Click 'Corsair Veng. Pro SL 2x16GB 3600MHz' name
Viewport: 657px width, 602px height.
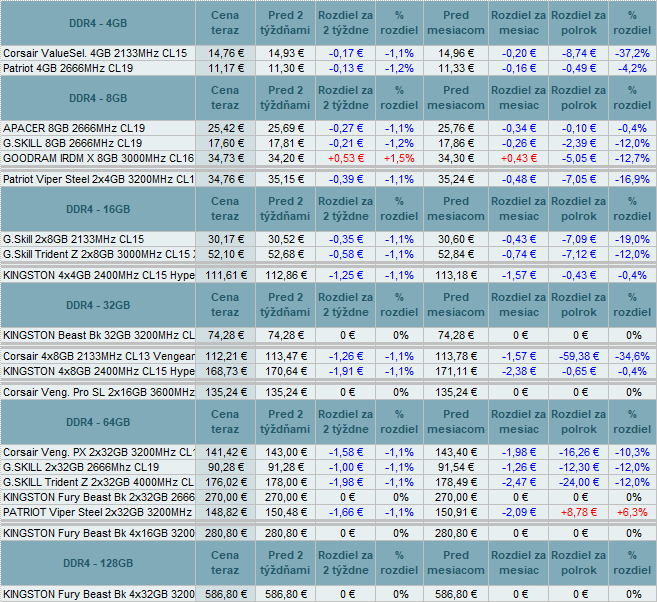pyautogui.click(x=98, y=393)
